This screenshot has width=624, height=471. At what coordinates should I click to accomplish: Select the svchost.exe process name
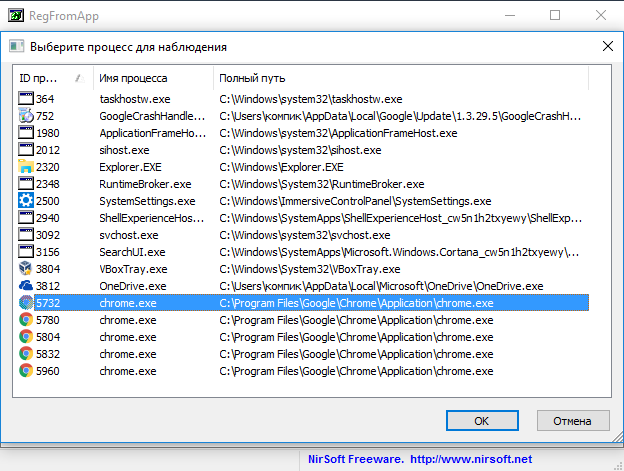pos(129,235)
